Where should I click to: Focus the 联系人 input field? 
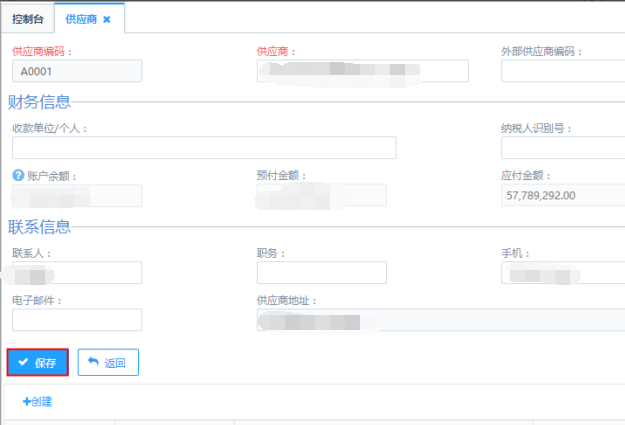tap(77, 273)
